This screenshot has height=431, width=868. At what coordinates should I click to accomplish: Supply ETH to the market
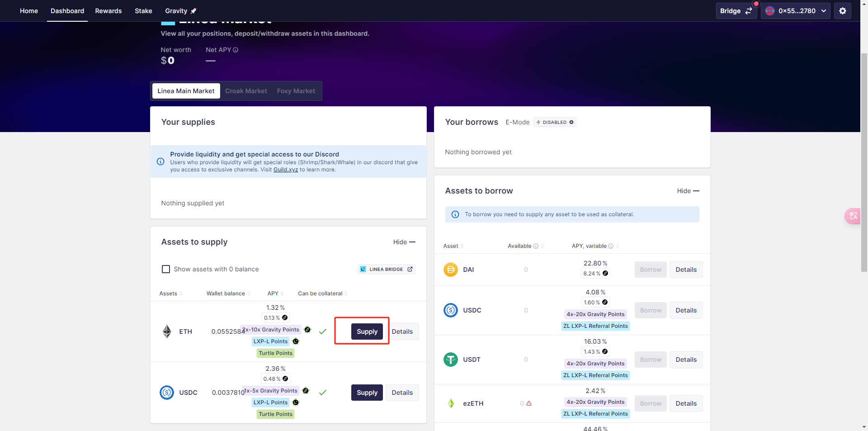[367, 332]
